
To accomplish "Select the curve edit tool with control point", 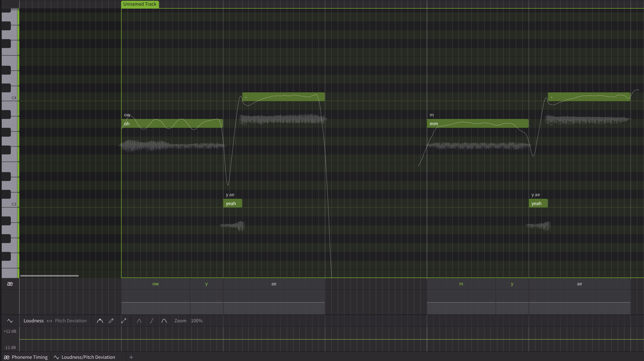I will coord(100,321).
